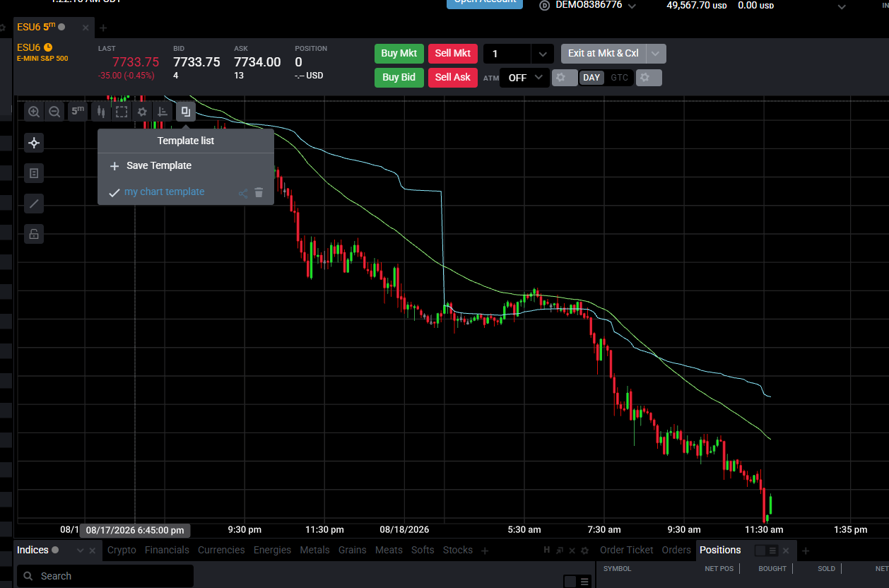This screenshot has height=588, width=889.
Task: Expand the chevron right of 0.00 USD
Action: (x=842, y=6)
